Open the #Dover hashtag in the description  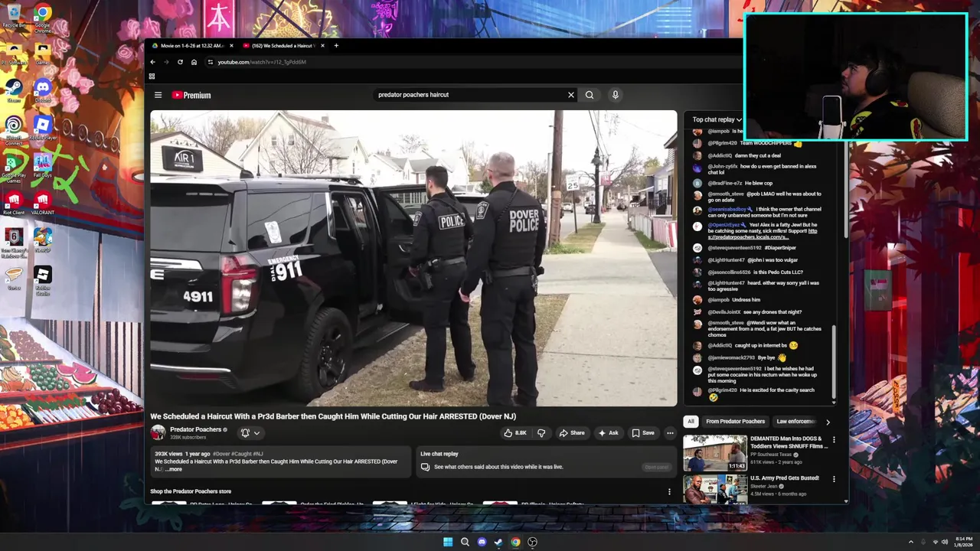[x=221, y=454]
